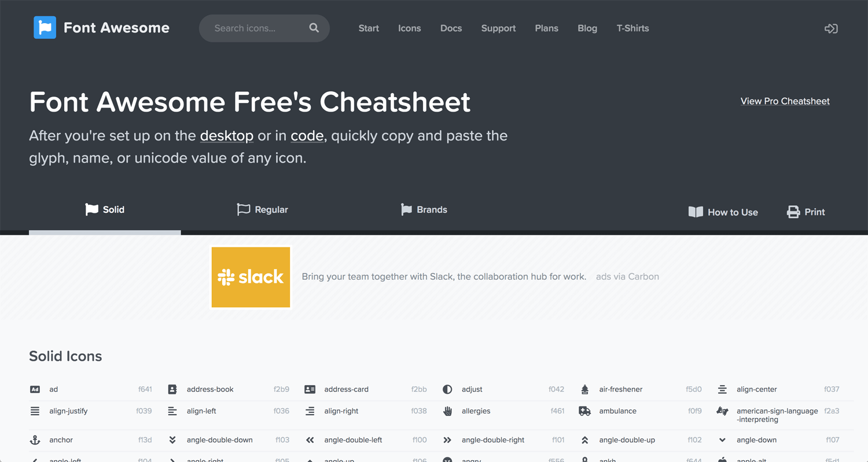The image size is (868, 462).
Task: Click the icon name allergies
Action: [476, 411]
